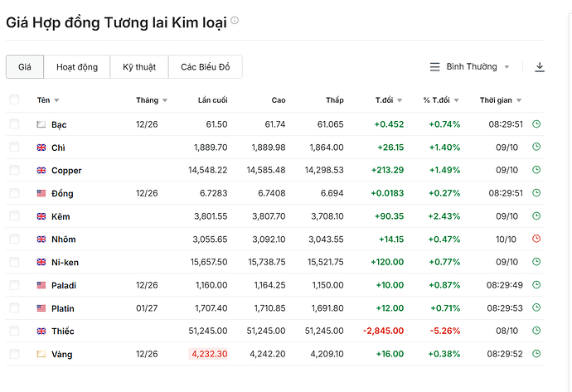Open the Ni-ken futures link

point(65,263)
